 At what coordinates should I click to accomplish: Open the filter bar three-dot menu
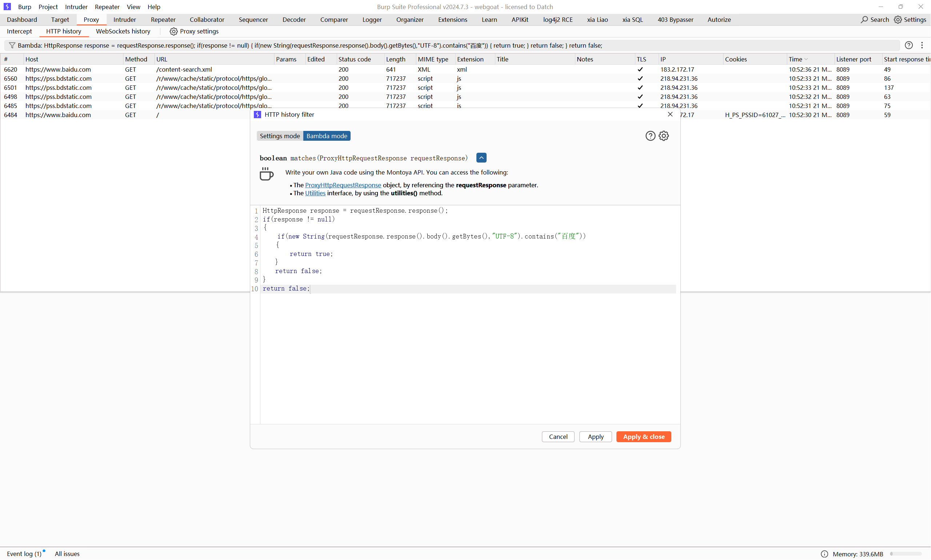click(922, 45)
